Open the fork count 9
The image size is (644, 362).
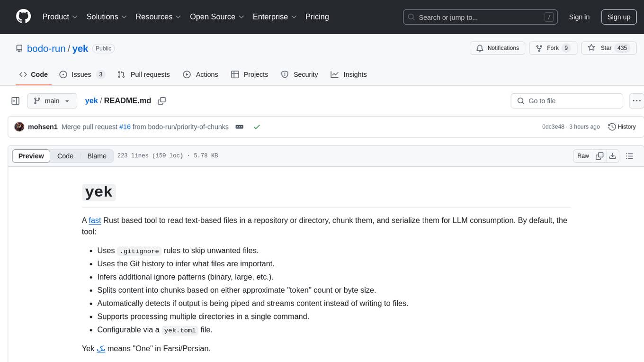pyautogui.click(x=566, y=48)
